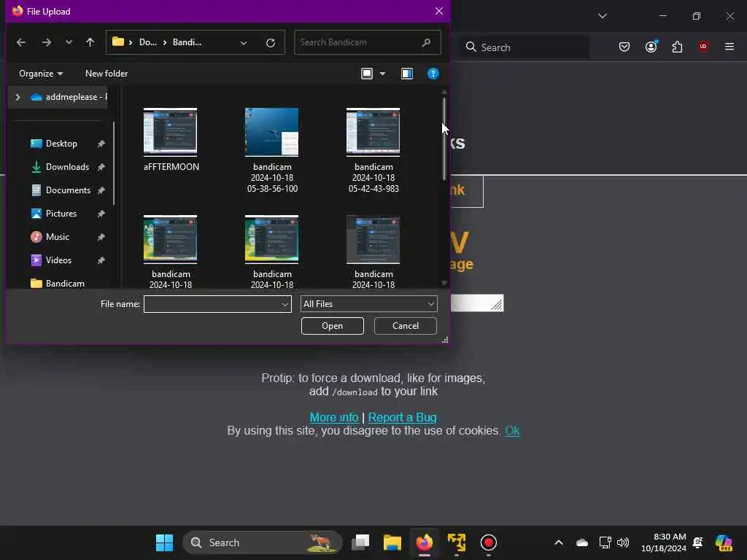
Task: Expand the File name dropdown arrow
Action: pyautogui.click(x=285, y=304)
